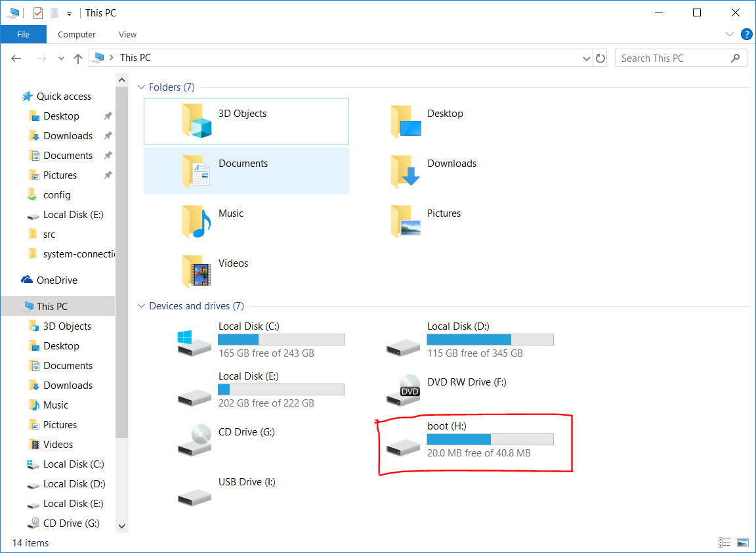Switch to large icons view in status bar

pos(743,543)
